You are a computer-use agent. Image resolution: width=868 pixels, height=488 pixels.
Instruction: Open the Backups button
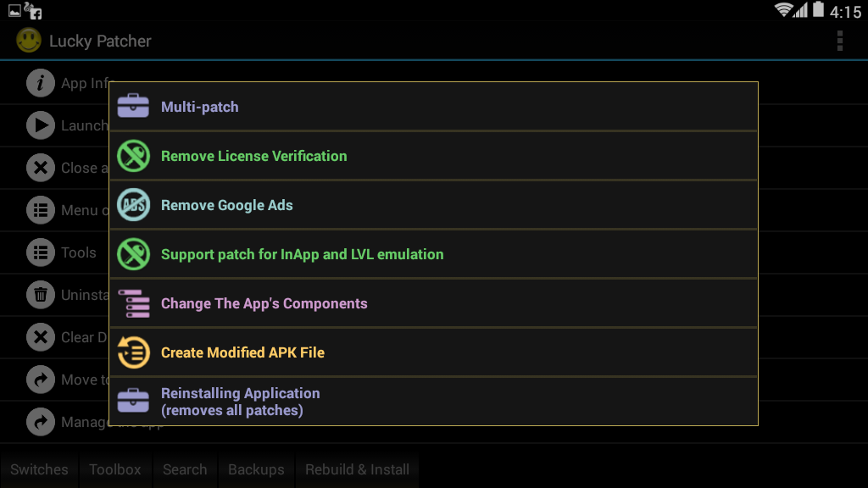pos(256,469)
